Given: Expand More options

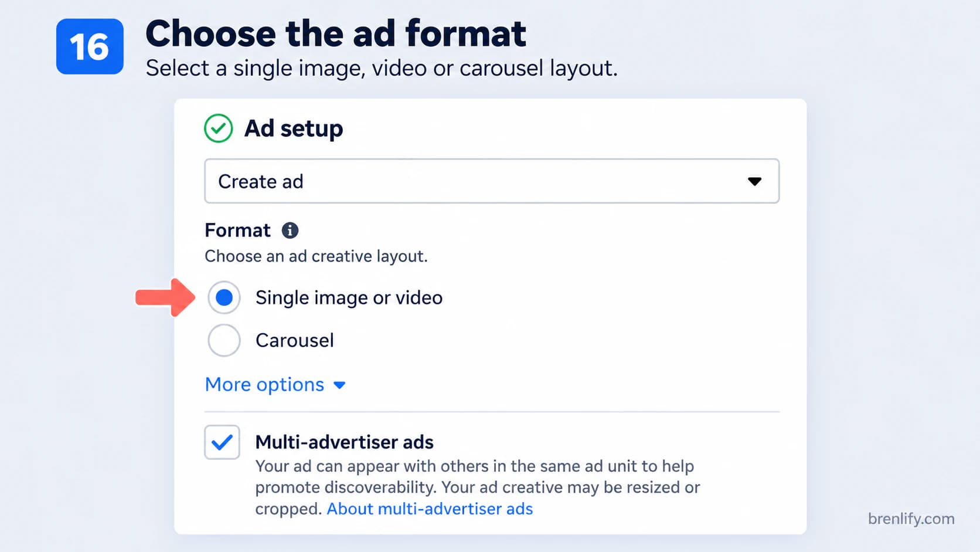Looking at the screenshot, I should pos(275,385).
